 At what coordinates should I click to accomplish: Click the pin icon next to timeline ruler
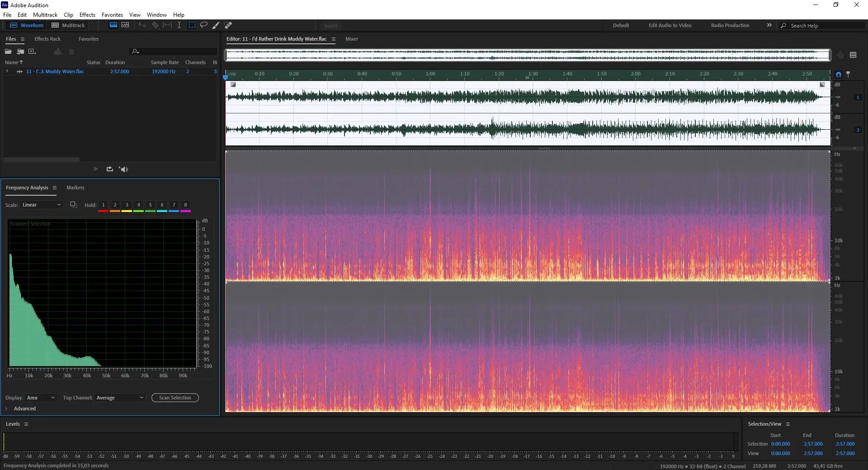tap(848, 74)
